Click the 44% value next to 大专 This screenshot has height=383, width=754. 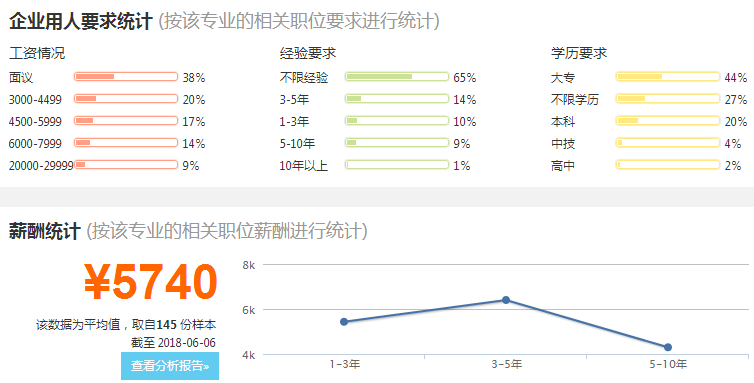coord(736,77)
